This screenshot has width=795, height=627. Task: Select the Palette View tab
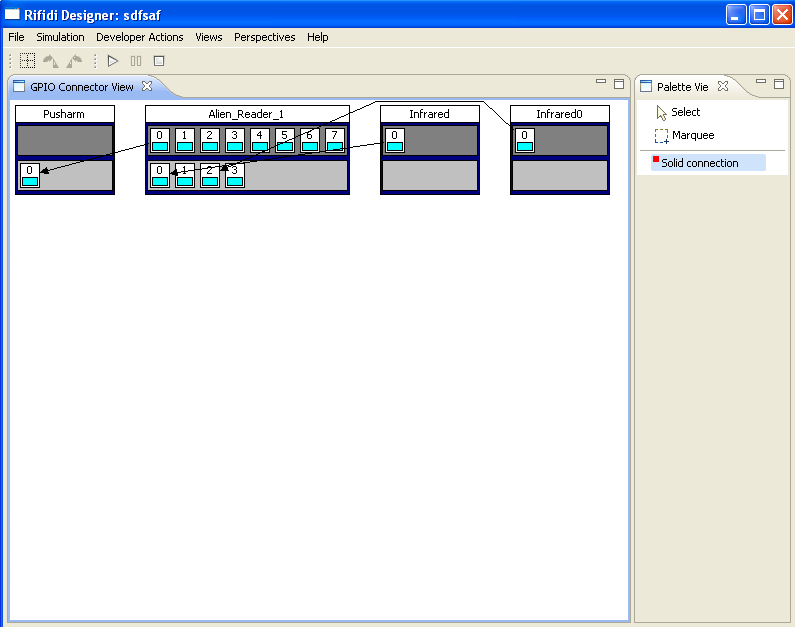point(682,87)
